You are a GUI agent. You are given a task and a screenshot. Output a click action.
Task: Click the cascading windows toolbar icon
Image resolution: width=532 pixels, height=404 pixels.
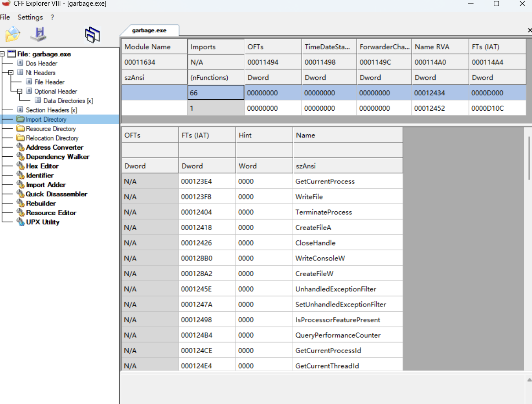pos(93,35)
